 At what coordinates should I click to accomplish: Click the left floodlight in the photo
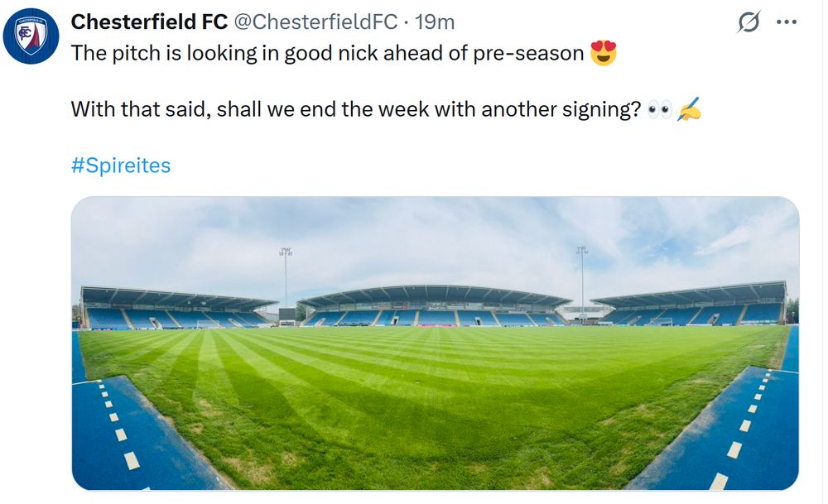click(x=286, y=273)
